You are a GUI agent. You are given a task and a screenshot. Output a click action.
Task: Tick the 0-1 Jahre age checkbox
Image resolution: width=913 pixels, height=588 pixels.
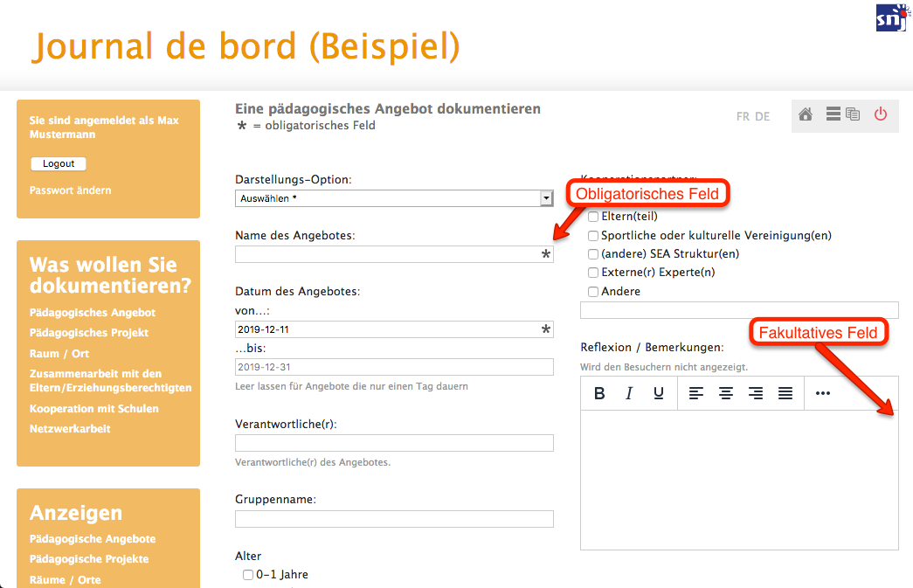tap(248, 575)
